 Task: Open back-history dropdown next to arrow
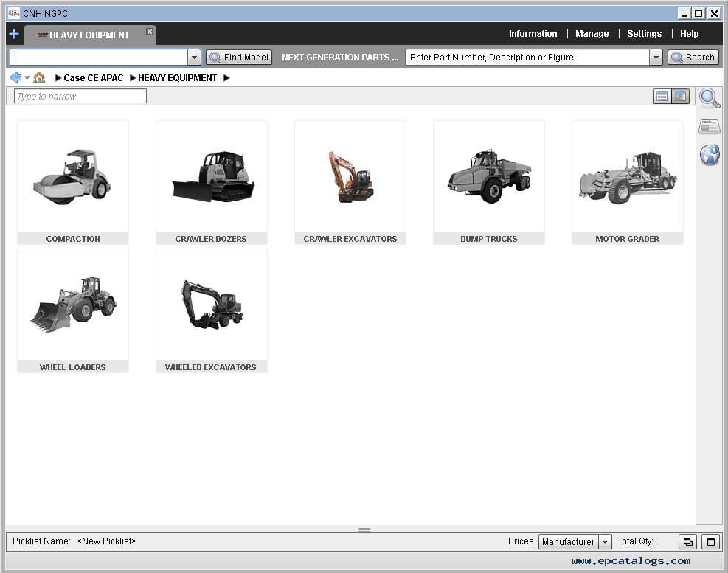(27, 78)
